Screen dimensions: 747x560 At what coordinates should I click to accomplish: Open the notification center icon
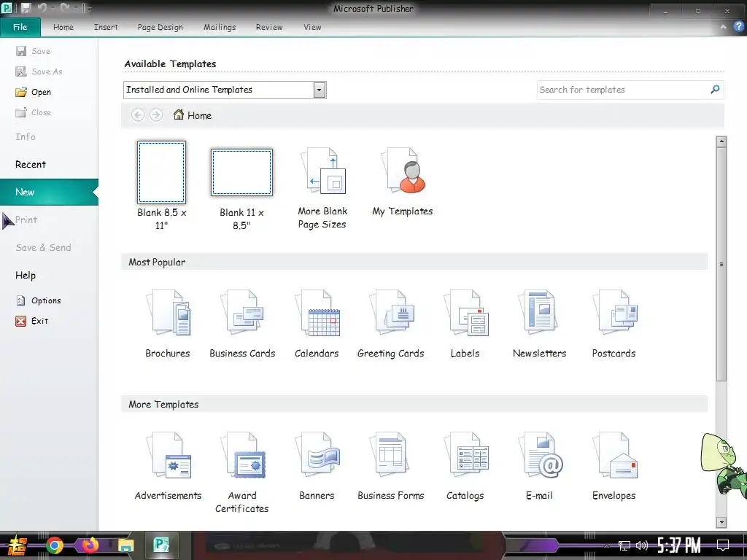tap(723, 545)
